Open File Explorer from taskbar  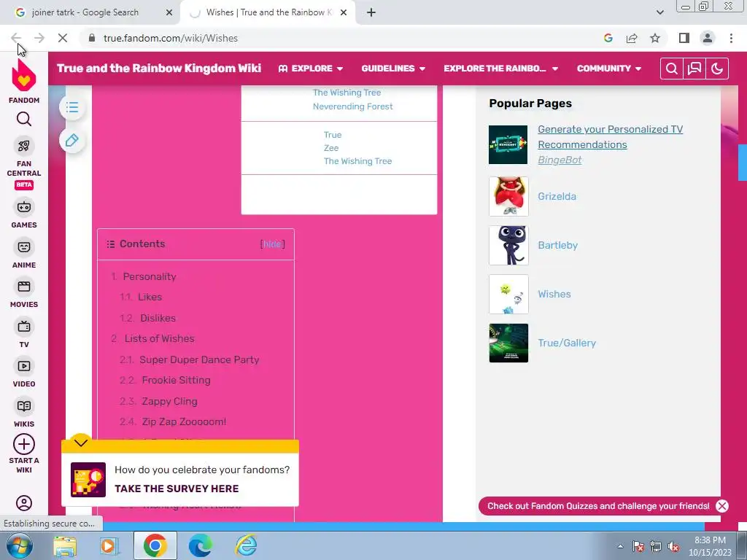pyautogui.click(x=65, y=545)
